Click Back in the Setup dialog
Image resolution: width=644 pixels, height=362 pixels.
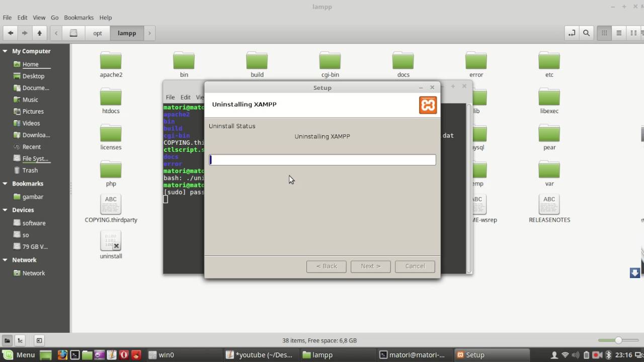click(327, 266)
